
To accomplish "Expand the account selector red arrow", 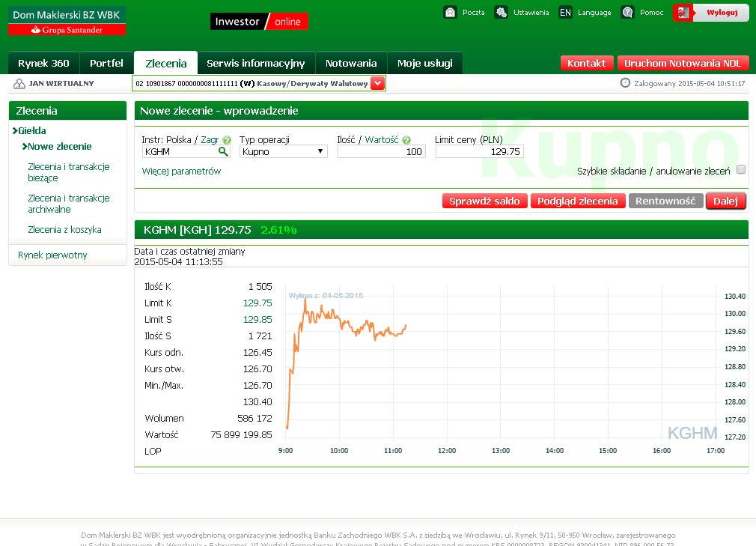I will point(378,83).
